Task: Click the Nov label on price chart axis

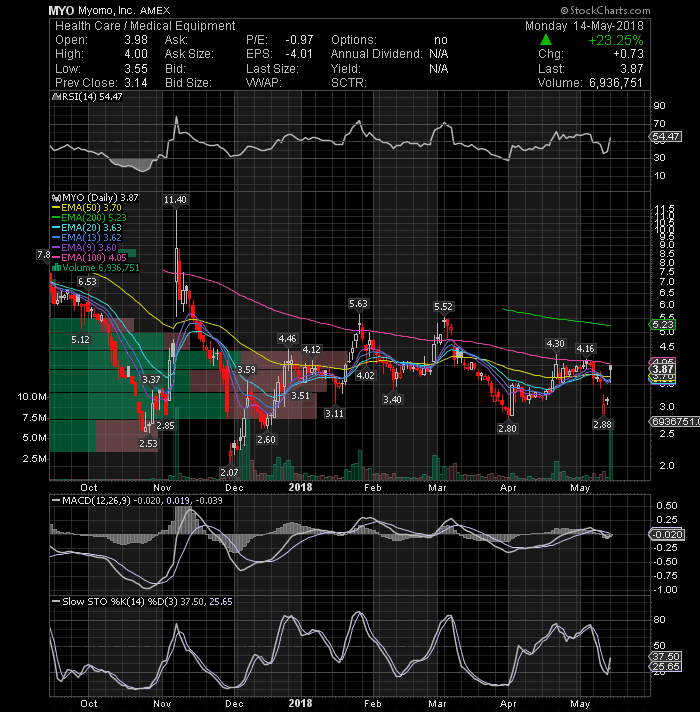Action: pos(162,488)
